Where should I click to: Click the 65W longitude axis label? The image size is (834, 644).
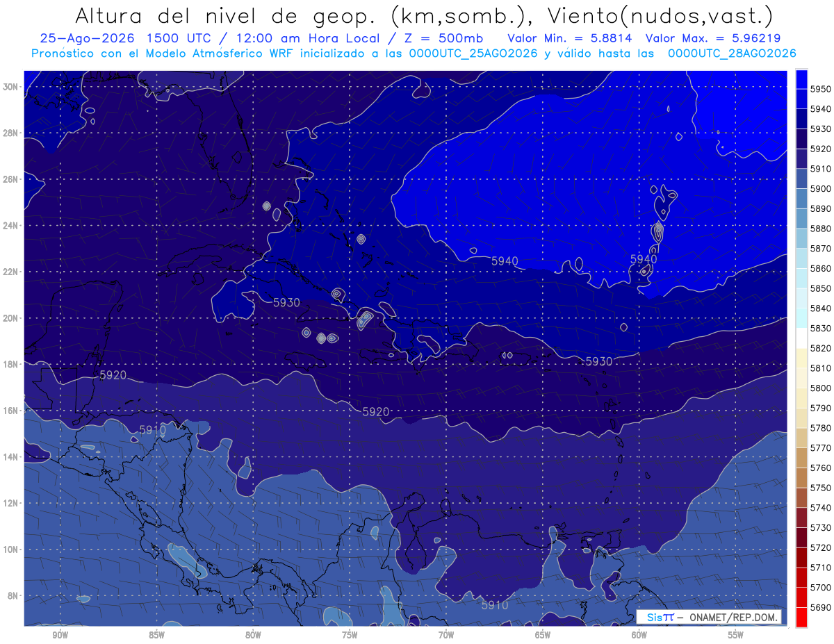coord(543,635)
